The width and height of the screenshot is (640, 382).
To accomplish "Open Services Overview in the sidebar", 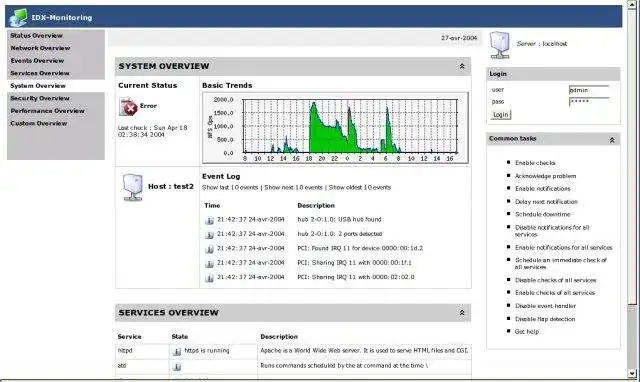I will [40, 73].
